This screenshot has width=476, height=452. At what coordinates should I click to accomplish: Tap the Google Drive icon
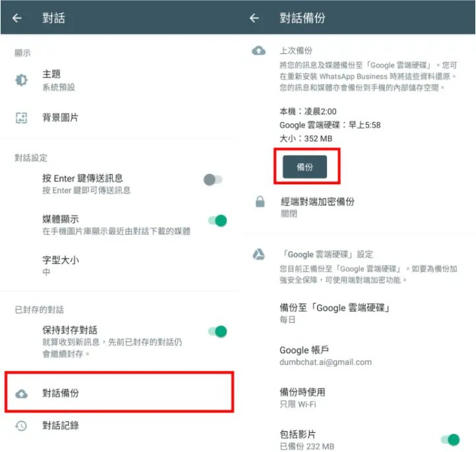[258, 254]
